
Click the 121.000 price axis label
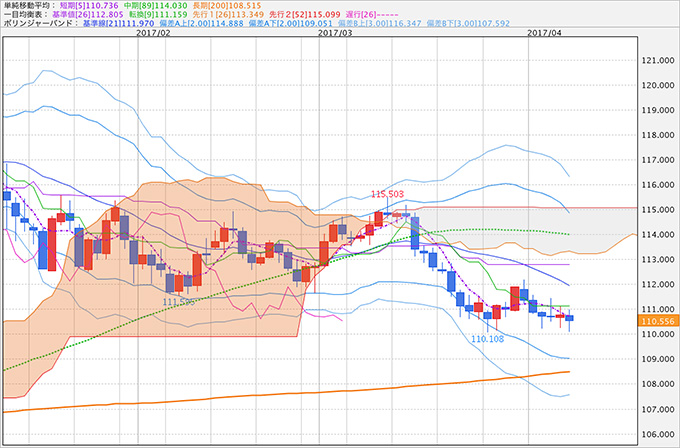(655, 61)
